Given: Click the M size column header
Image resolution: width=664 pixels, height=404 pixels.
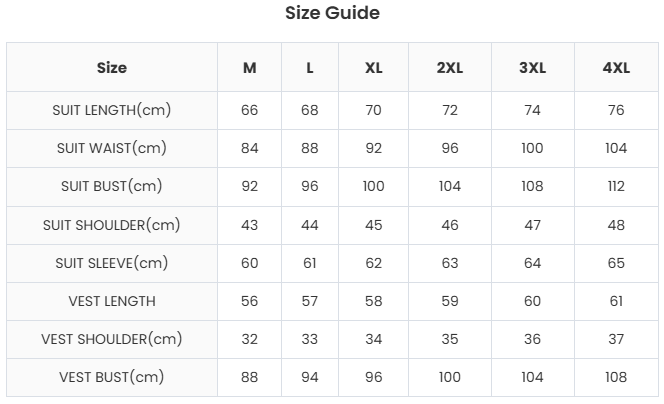Looking at the screenshot, I should (x=250, y=68).
